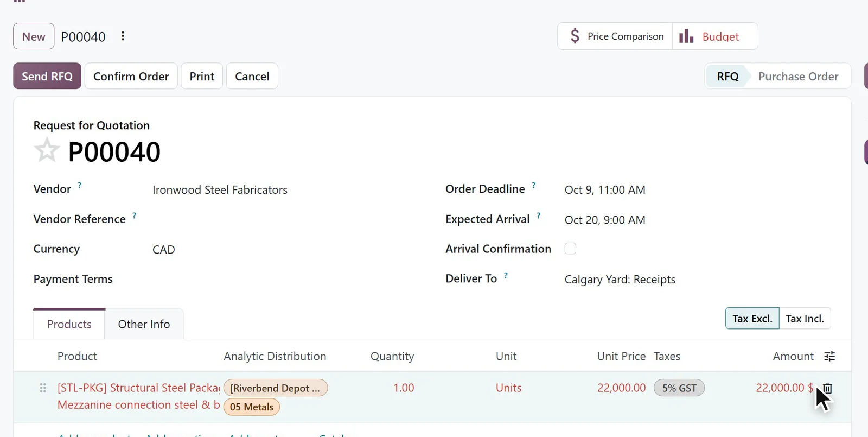This screenshot has width=868, height=437.
Task: Open the optional columns settings icon
Action: coord(829,356)
